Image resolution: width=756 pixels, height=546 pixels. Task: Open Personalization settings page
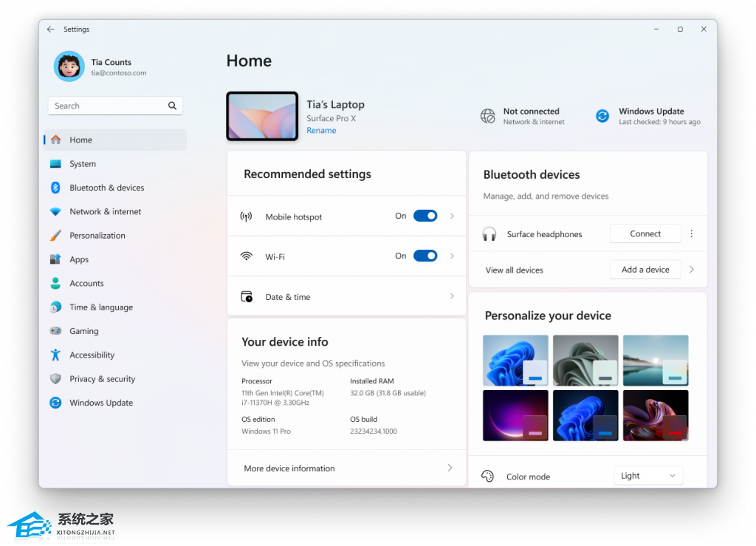click(x=115, y=236)
